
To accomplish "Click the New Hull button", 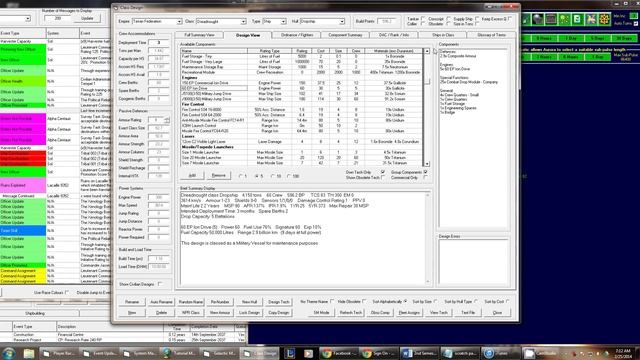I will (x=249, y=302).
